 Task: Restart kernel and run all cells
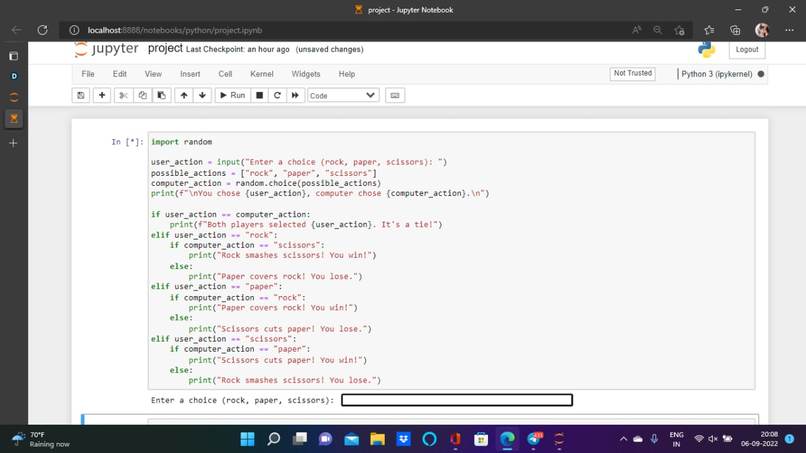coord(295,95)
